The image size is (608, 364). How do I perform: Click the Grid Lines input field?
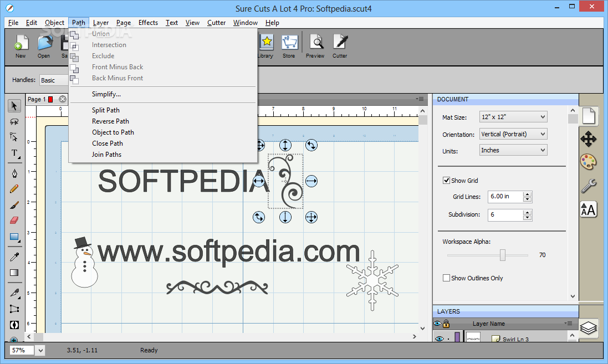click(505, 197)
